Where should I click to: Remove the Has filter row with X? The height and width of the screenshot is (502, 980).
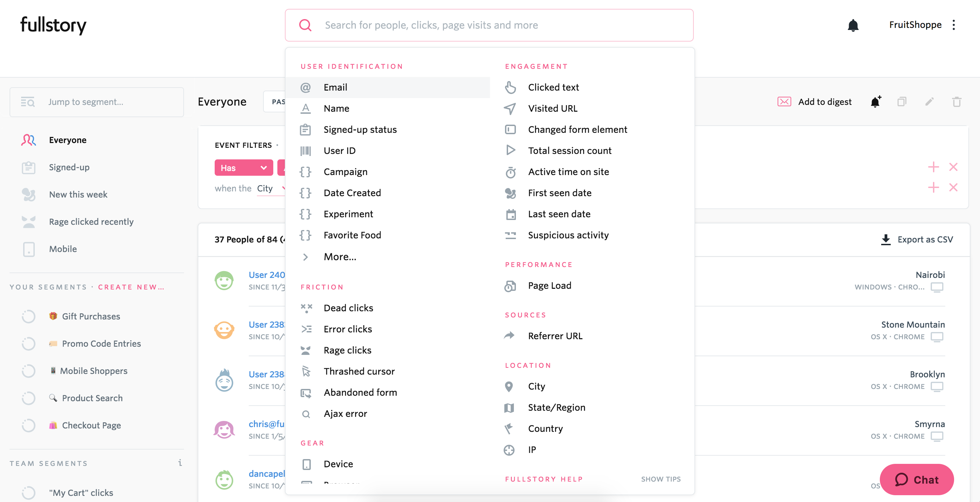[x=953, y=167]
